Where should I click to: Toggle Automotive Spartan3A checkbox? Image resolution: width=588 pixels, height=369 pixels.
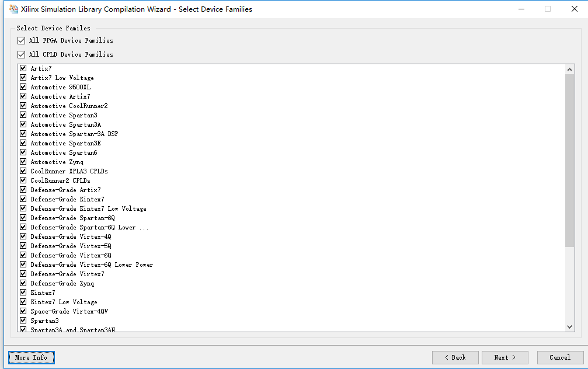pos(23,124)
